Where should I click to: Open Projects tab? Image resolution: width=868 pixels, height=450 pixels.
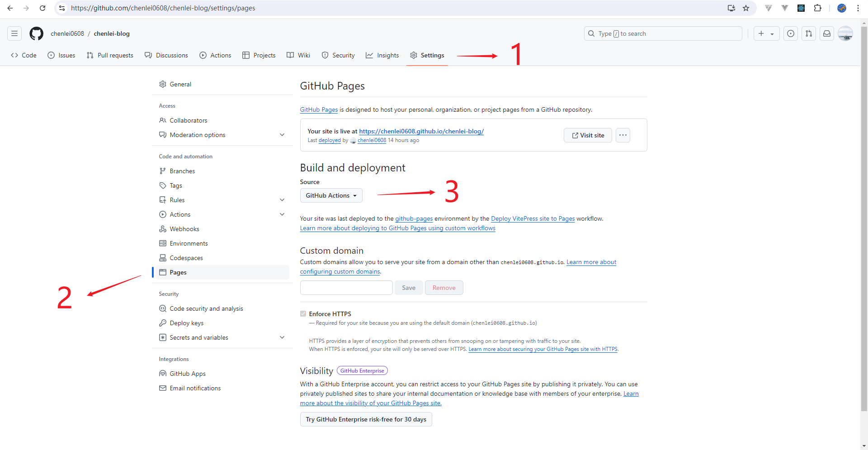point(259,55)
